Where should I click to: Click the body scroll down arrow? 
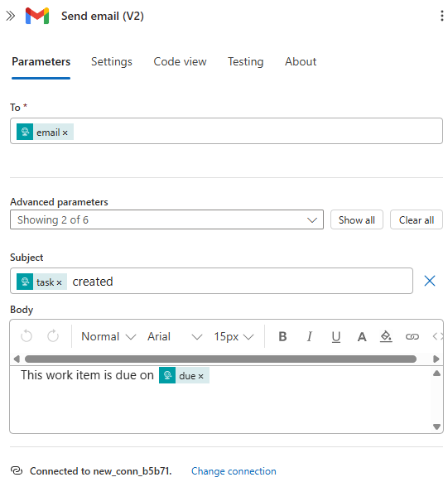click(x=436, y=427)
